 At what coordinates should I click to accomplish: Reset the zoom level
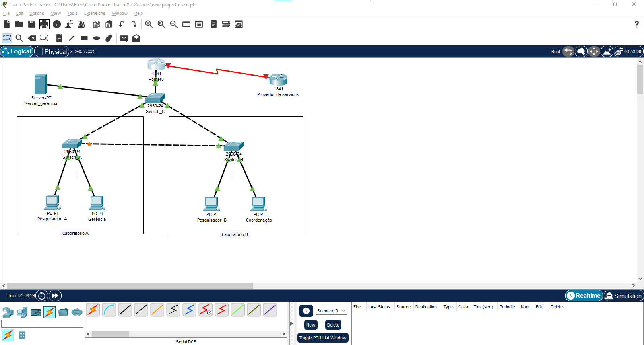tap(161, 24)
